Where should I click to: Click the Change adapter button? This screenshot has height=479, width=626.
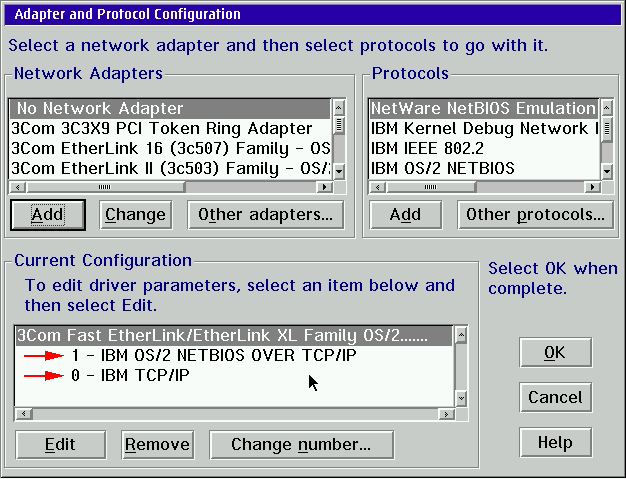tap(135, 215)
